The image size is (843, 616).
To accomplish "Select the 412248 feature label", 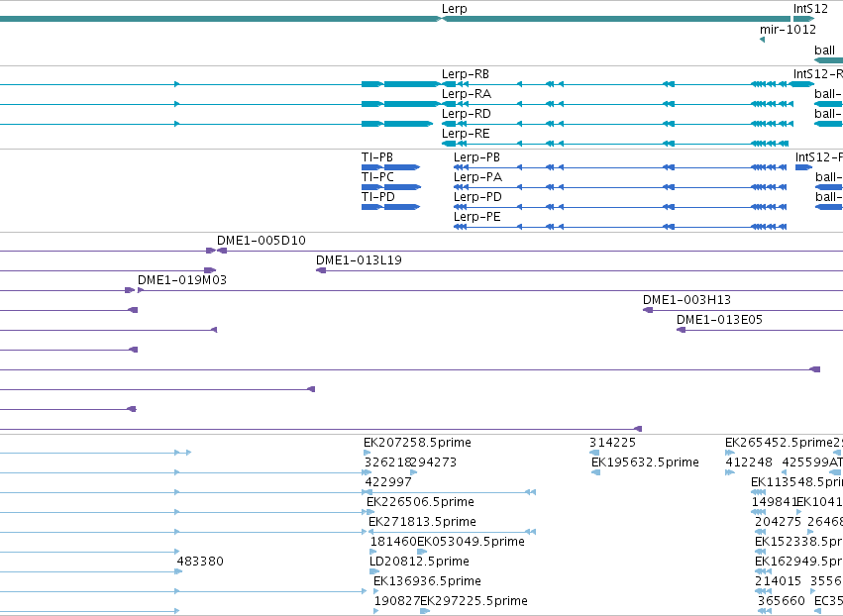I will tap(749, 462).
